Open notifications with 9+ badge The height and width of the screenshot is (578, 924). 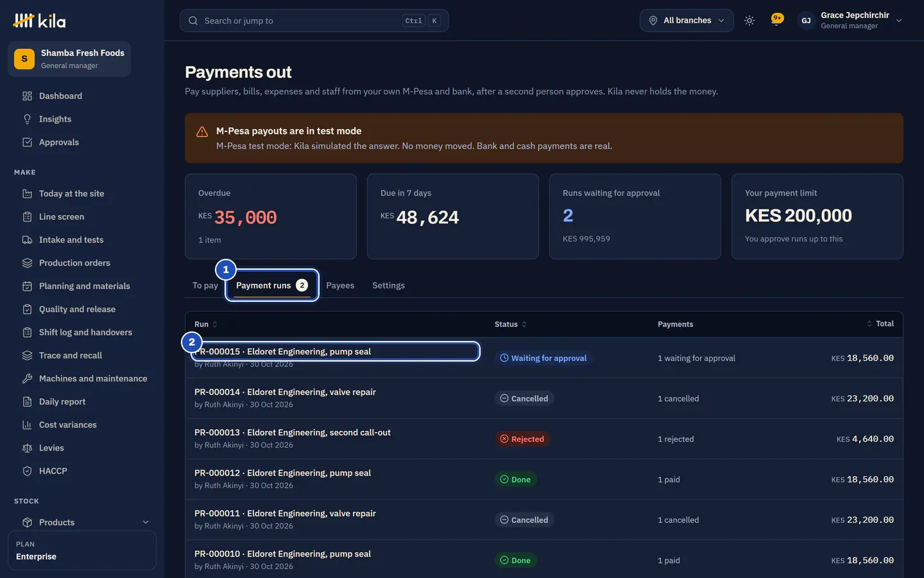tap(776, 21)
